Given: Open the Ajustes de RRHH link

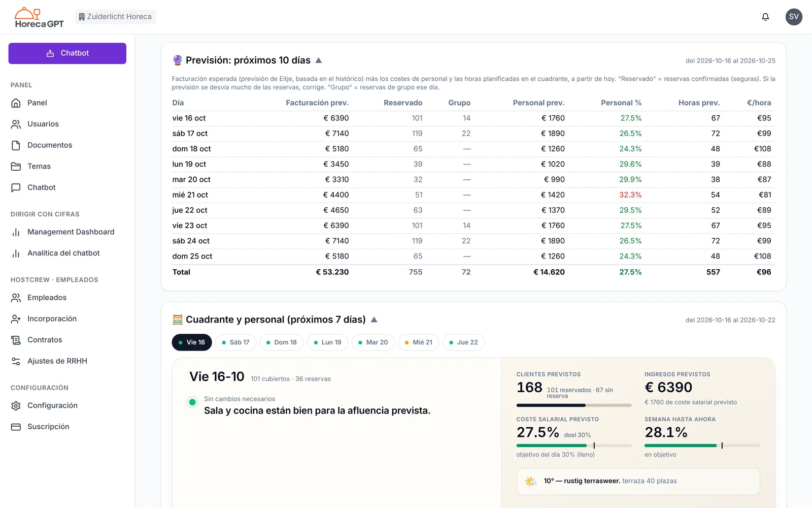Looking at the screenshot, I should [x=57, y=361].
